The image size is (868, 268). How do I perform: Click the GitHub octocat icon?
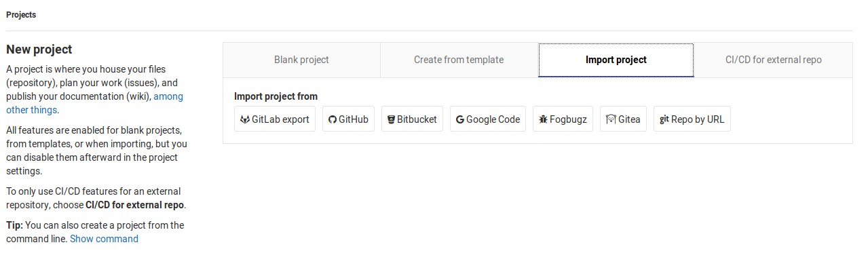click(333, 119)
